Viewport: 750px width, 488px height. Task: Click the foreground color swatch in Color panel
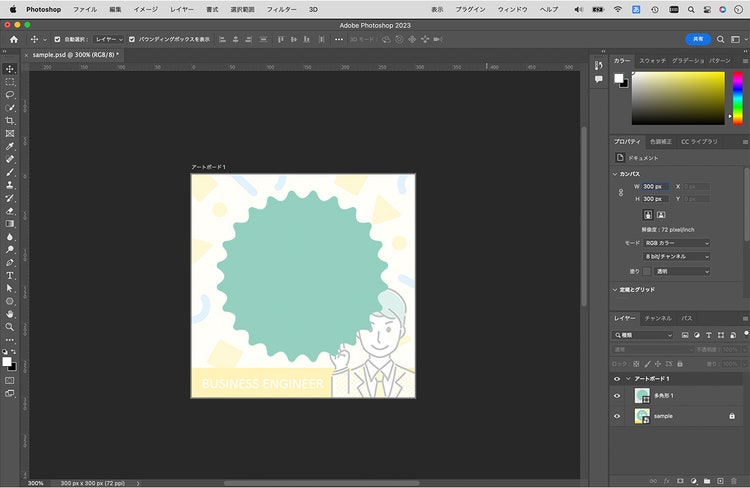tap(619, 78)
